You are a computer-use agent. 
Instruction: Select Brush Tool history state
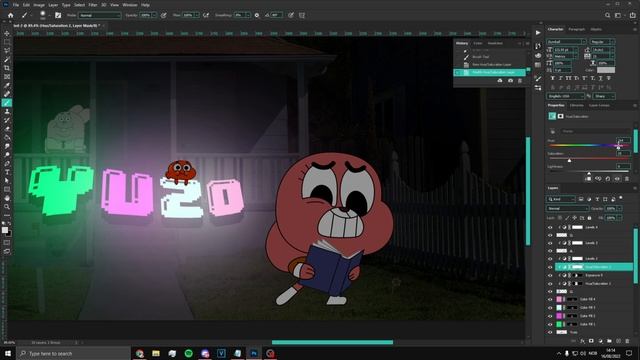tap(480, 57)
